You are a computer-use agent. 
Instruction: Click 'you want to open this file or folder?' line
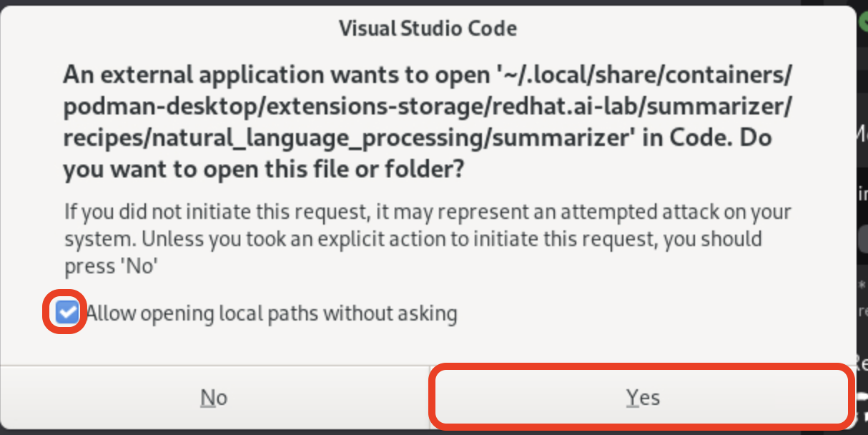click(264, 170)
